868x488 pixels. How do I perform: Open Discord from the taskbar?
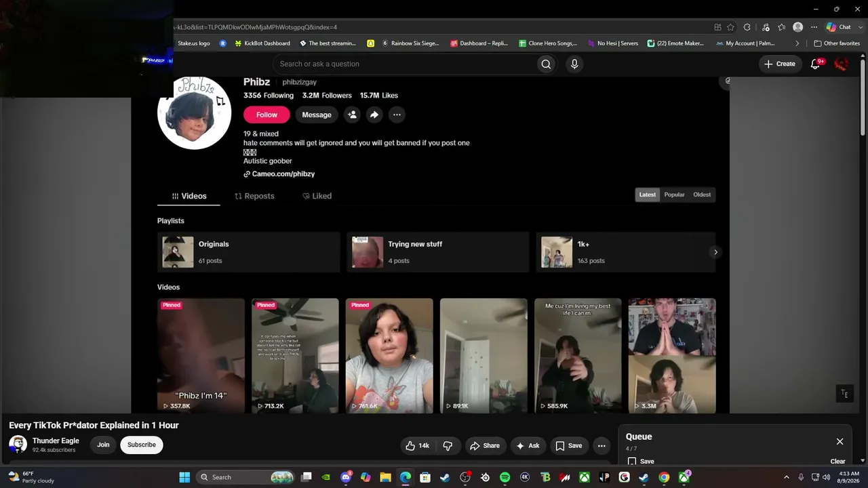346,477
